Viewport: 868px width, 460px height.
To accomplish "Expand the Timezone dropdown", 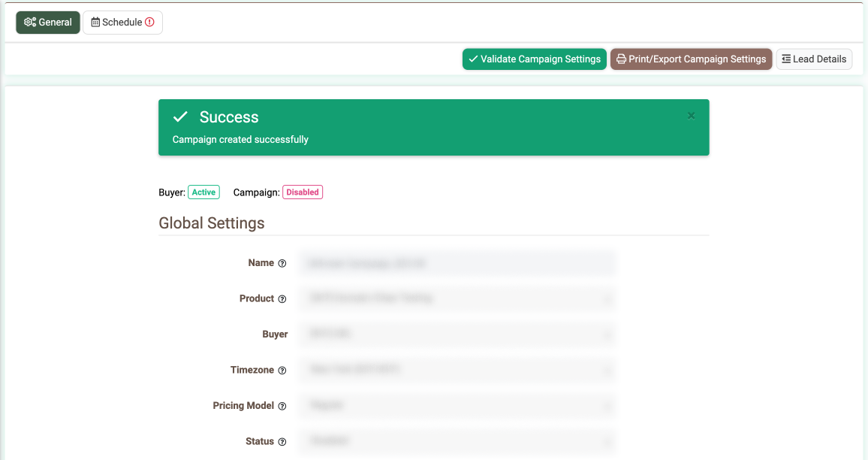I will (x=458, y=370).
